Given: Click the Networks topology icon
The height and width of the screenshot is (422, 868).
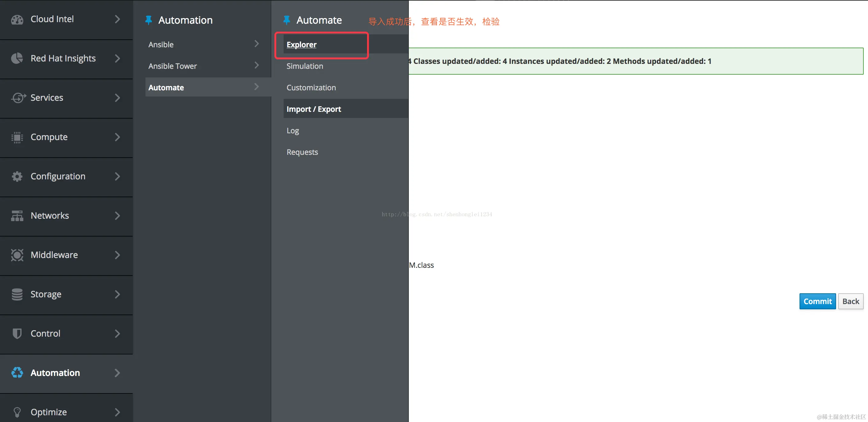Looking at the screenshot, I should click(17, 216).
